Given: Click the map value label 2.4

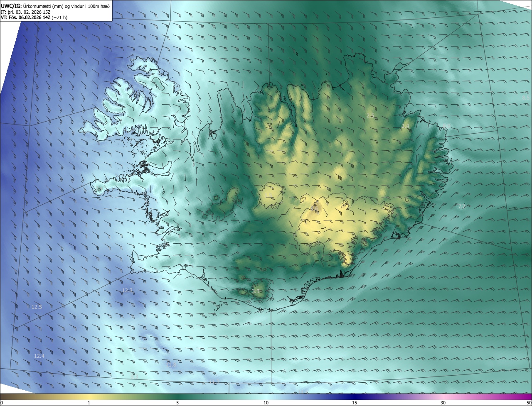Looking at the screenshot, I should click(x=405, y=126).
